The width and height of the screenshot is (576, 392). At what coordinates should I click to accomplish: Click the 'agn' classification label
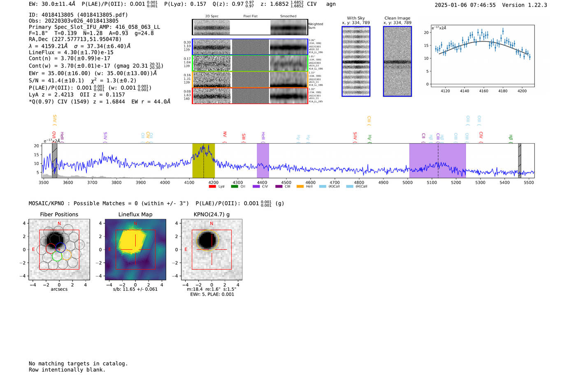tap(331, 4)
